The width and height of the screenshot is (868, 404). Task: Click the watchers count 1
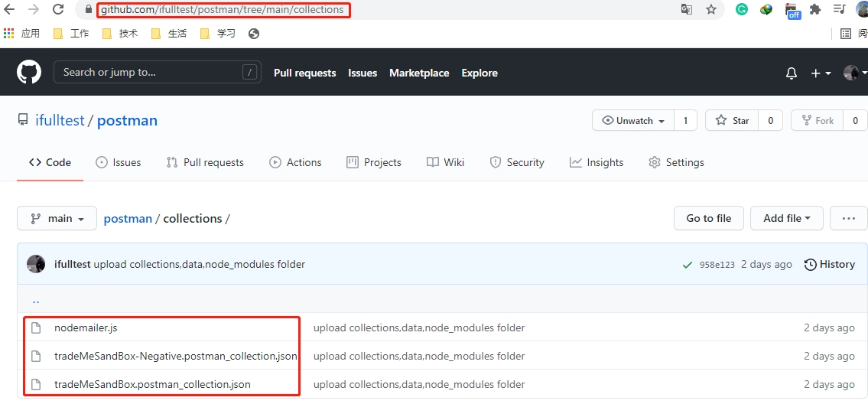coord(685,120)
